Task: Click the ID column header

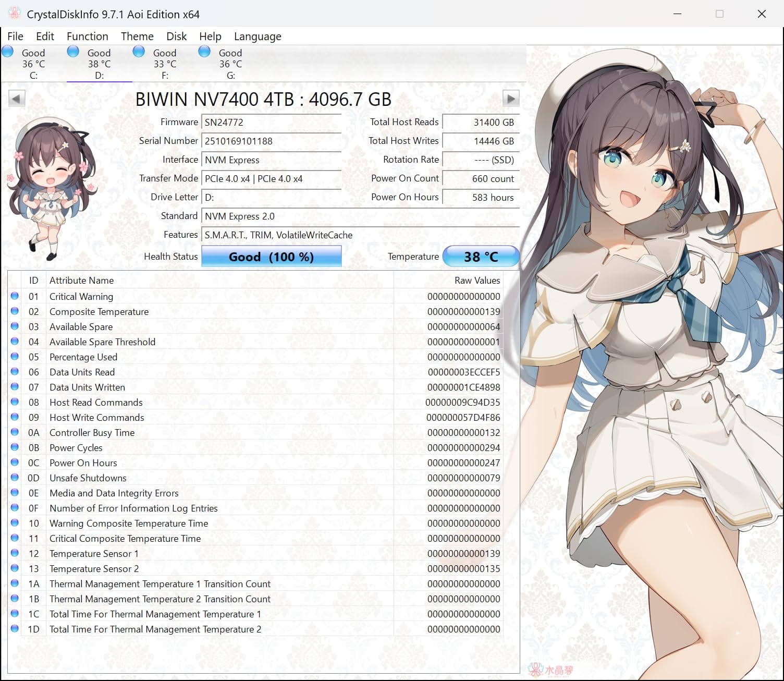Action: point(33,280)
